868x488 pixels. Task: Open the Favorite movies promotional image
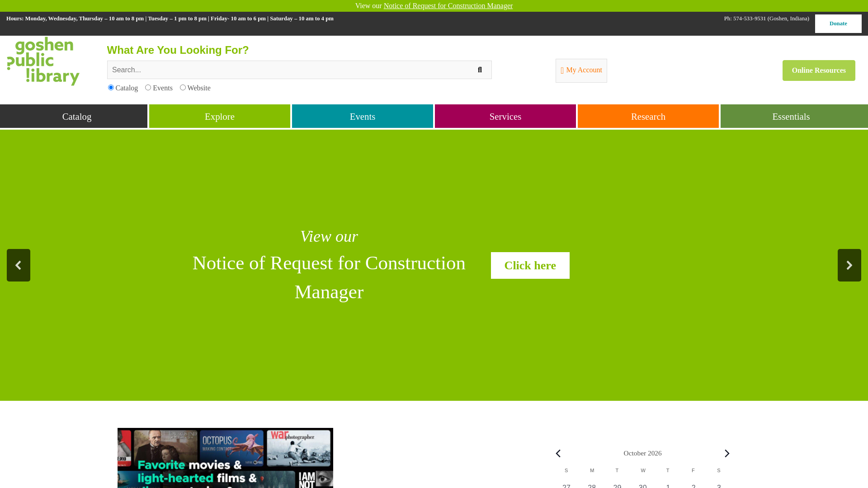pyautogui.click(x=225, y=458)
